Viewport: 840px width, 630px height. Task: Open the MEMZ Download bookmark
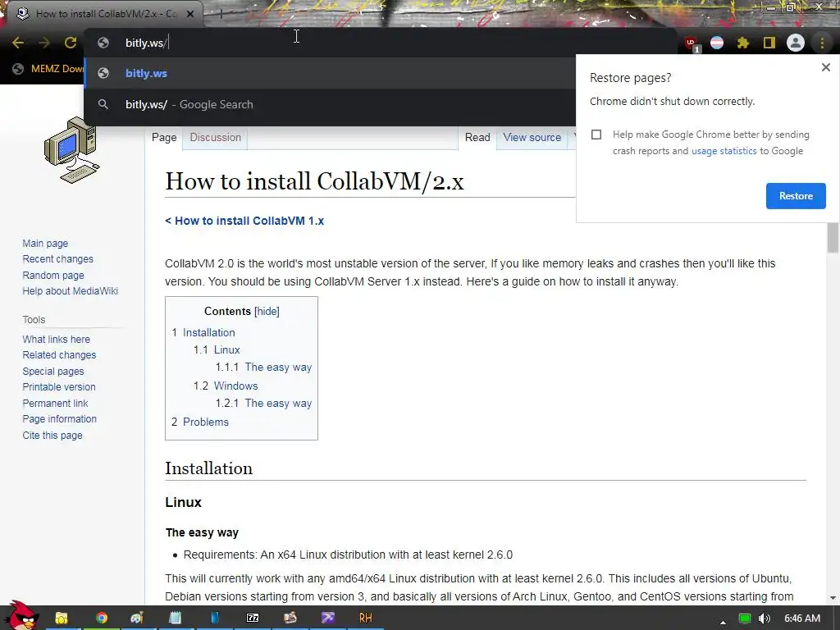[48, 69]
